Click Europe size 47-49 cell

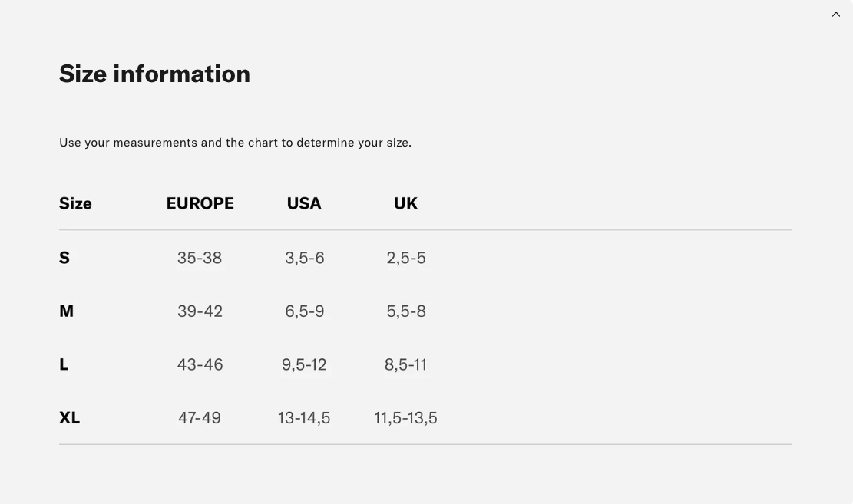coord(200,418)
